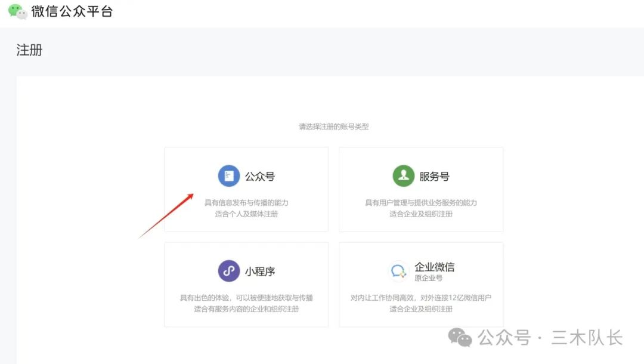The image size is (644, 364).
Task: Click the 适合企业及组织注册 text under 服务号
Action: pyautogui.click(x=420, y=214)
